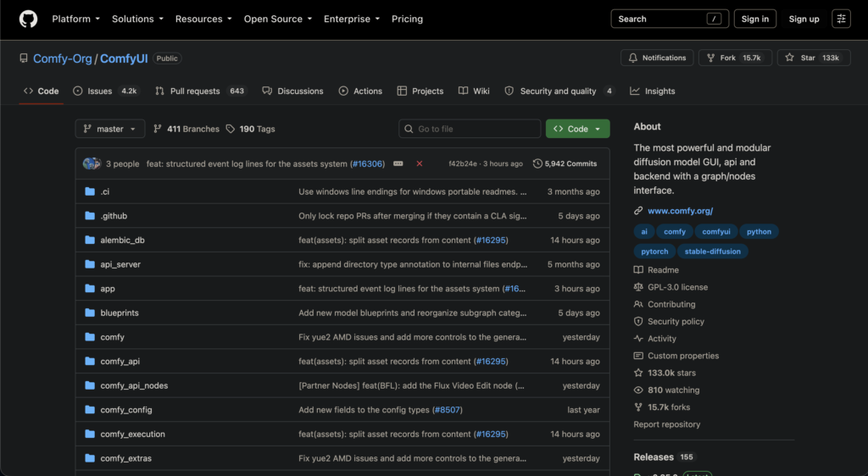Screen dimensions: 868x476
Task: Open the alembic_db folder icon
Action: (x=90, y=240)
